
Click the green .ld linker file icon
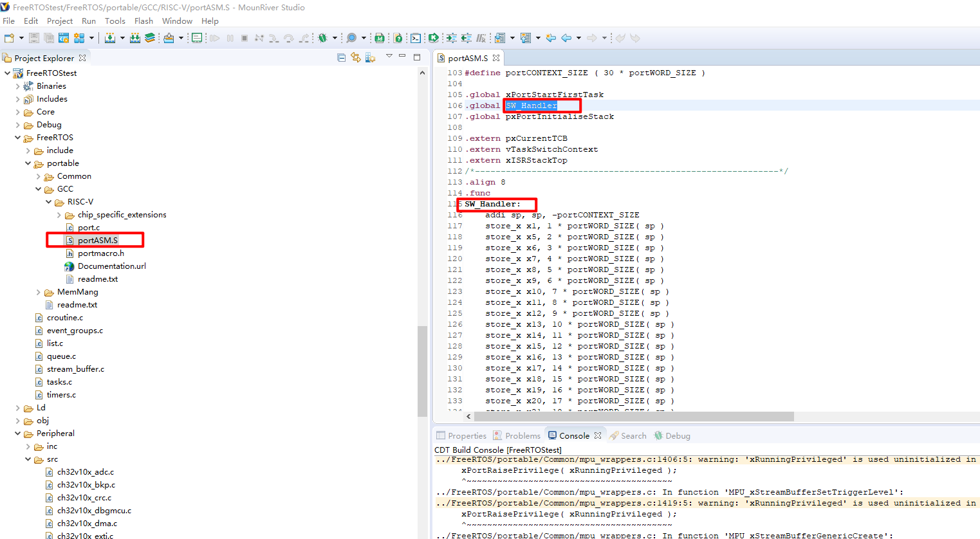click(380, 38)
